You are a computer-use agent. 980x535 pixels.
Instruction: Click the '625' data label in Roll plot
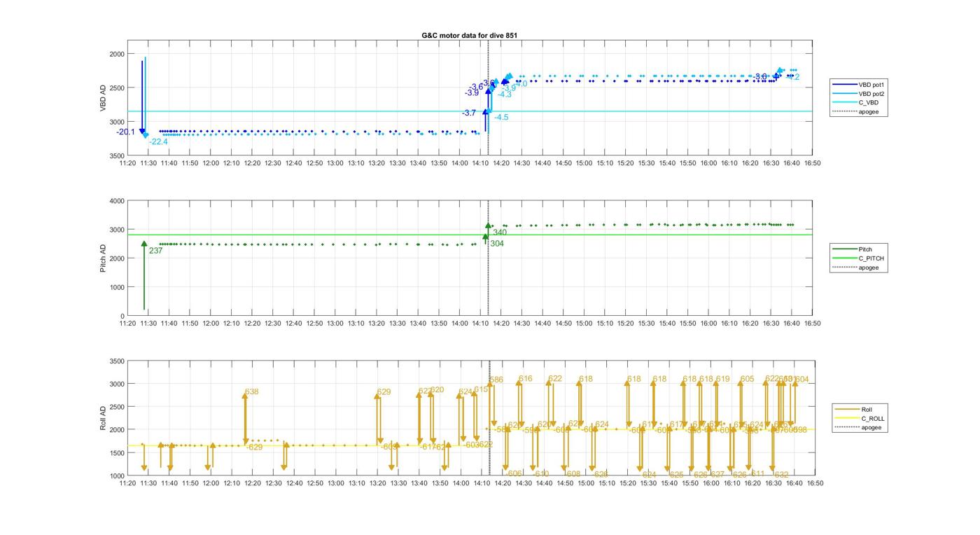click(676, 475)
